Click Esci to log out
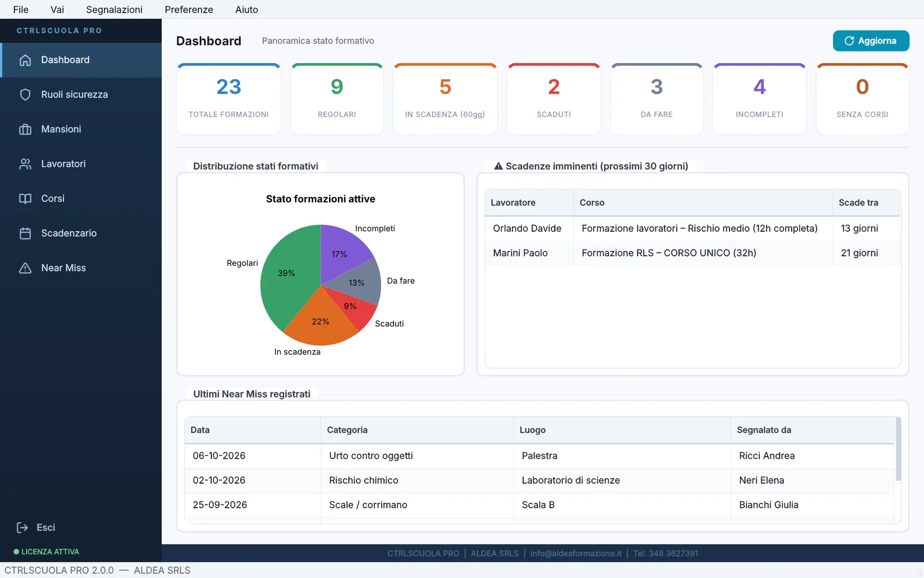The image size is (924, 578). (x=46, y=527)
